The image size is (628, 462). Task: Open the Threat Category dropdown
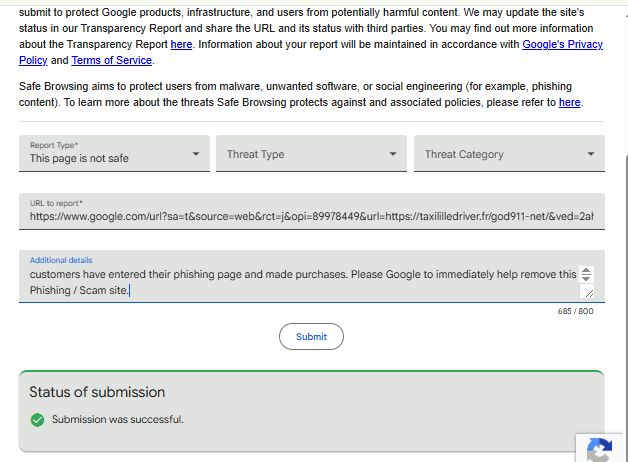509,154
